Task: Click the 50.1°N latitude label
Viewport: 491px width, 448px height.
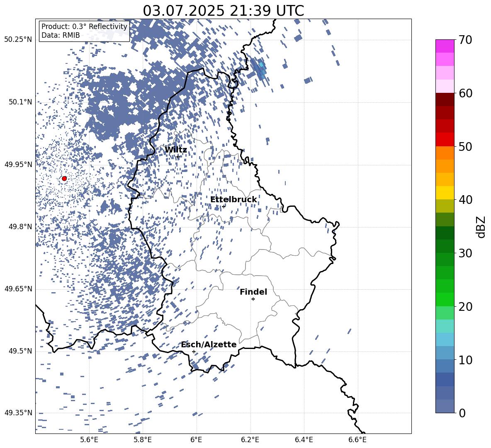Action: click(20, 102)
